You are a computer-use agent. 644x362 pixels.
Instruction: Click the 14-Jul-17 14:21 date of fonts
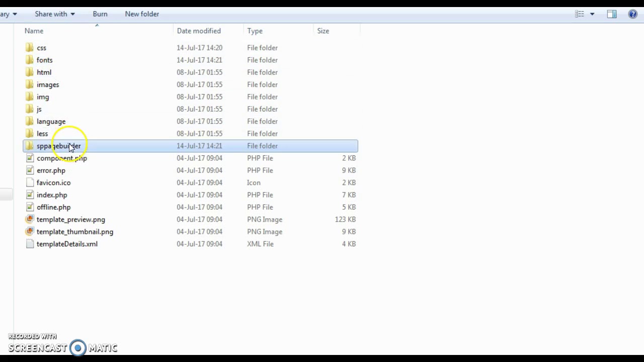[199, 60]
